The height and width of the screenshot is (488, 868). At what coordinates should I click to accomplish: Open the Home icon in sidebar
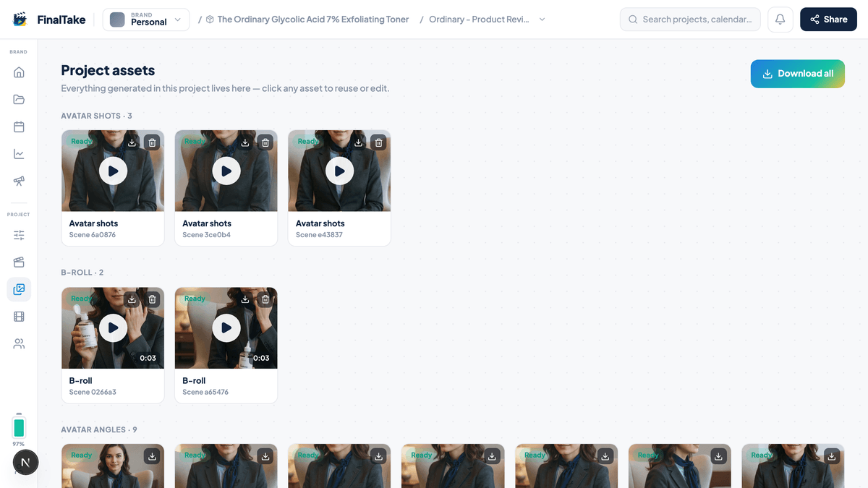[19, 72]
